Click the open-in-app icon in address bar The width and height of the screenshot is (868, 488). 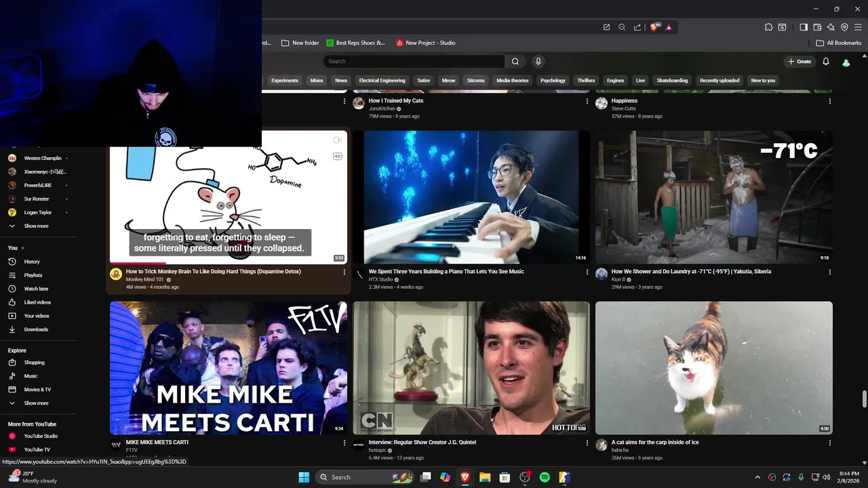click(x=606, y=27)
